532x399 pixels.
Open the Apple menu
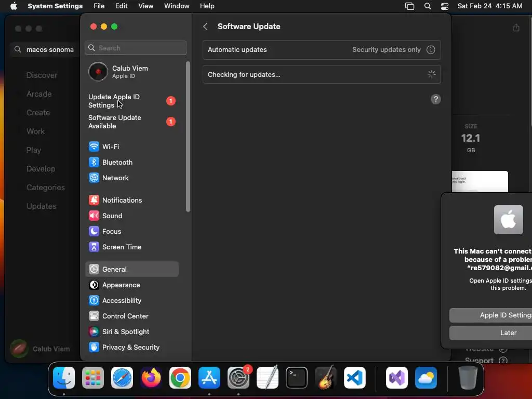click(14, 6)
